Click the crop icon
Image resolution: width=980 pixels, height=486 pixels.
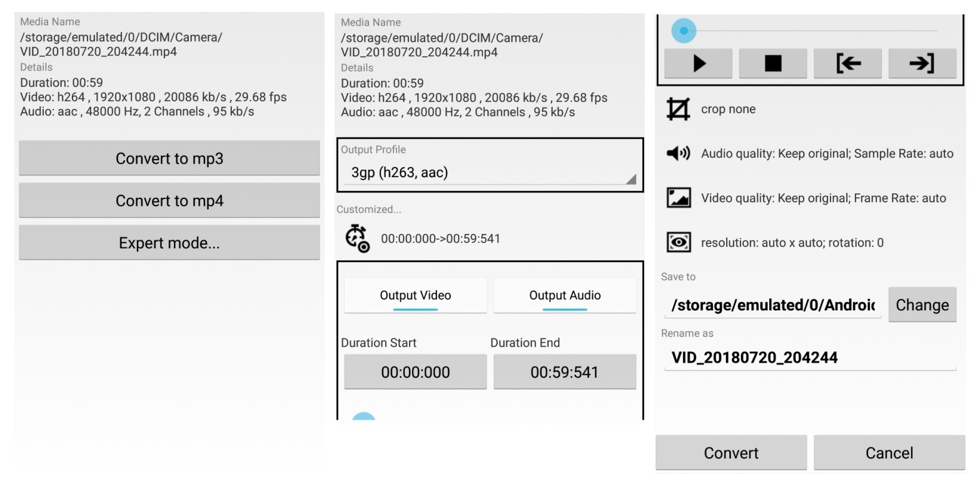[x=679, y=109]
